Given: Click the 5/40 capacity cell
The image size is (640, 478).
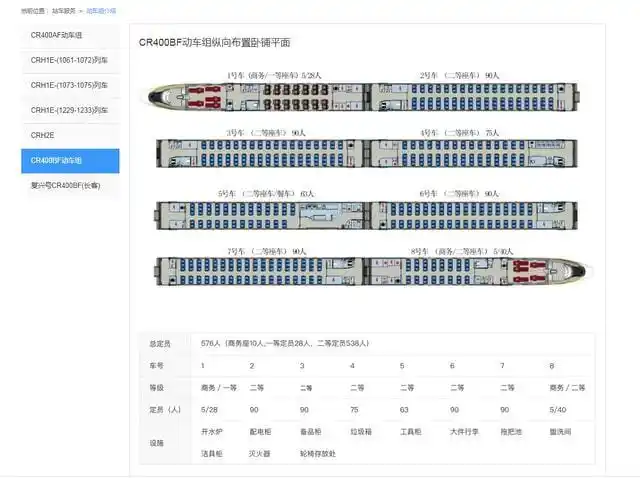Looking at the screenshot, I should coord(558,410).
